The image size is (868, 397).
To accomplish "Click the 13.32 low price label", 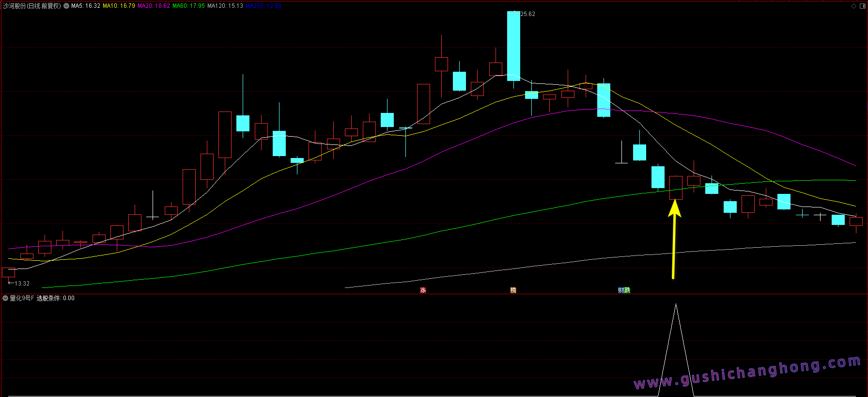I will (x=22, y=284).
